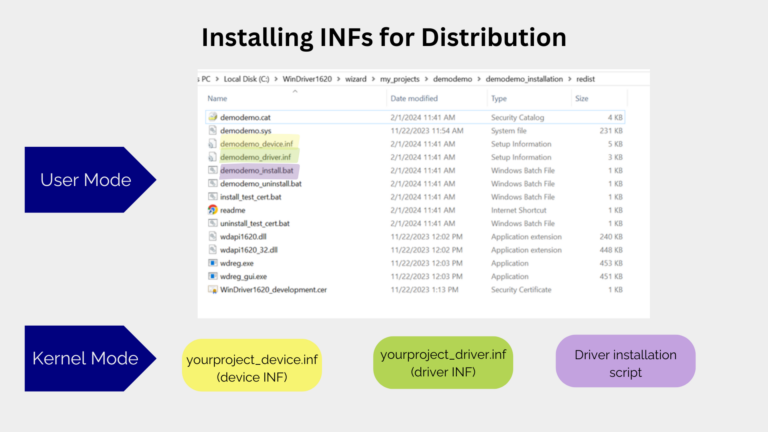The height and width of the screenshot is (432, 768).
Task: Select the demodemo.sys system file icon
Action: 212,130
